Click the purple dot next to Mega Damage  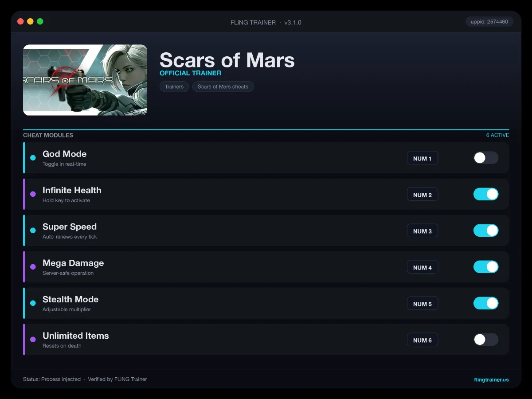click(33, 267)
